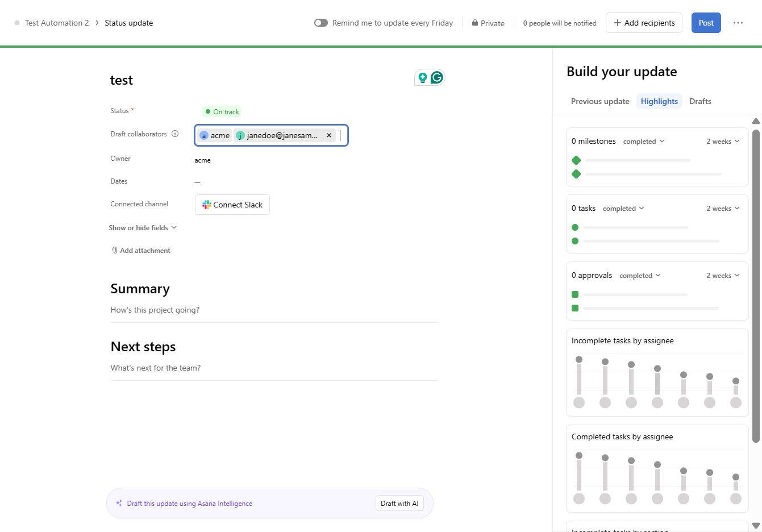Open milestones completed filter dropdown
Screen dimensions: 762x532
click(x=644, y=142)
